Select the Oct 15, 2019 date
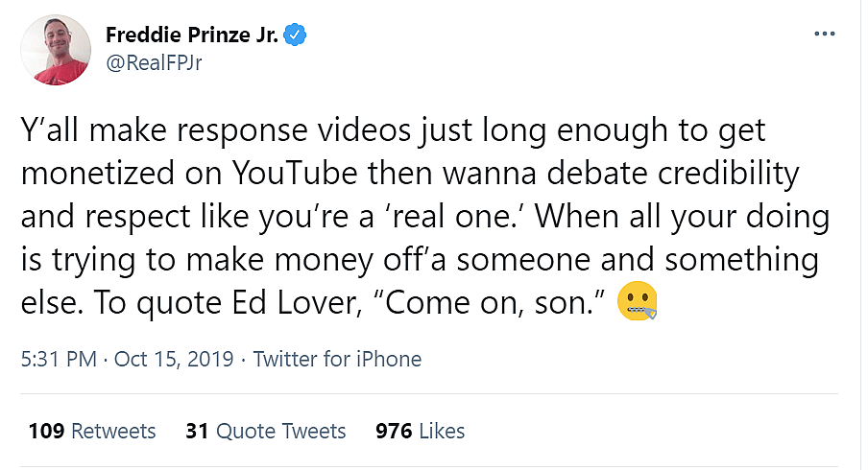The height and width of the screenshot is (470, 868). point(174,360)
